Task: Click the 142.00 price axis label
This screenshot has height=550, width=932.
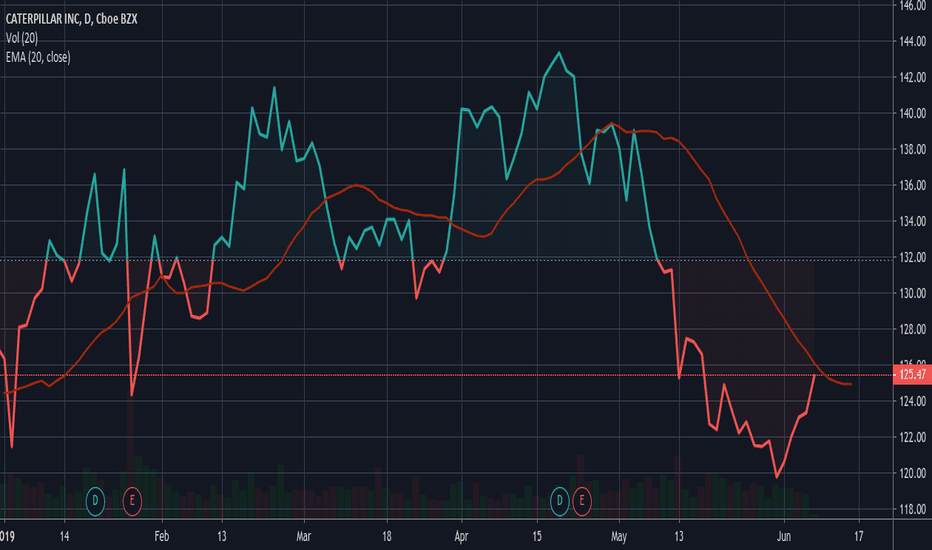Action: coord(912,77)
